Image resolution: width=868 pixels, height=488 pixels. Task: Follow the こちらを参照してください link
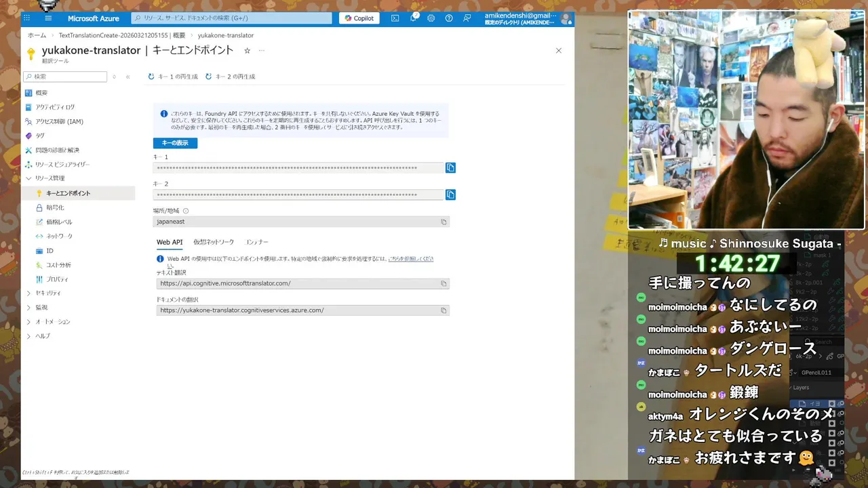click(410, 259)
